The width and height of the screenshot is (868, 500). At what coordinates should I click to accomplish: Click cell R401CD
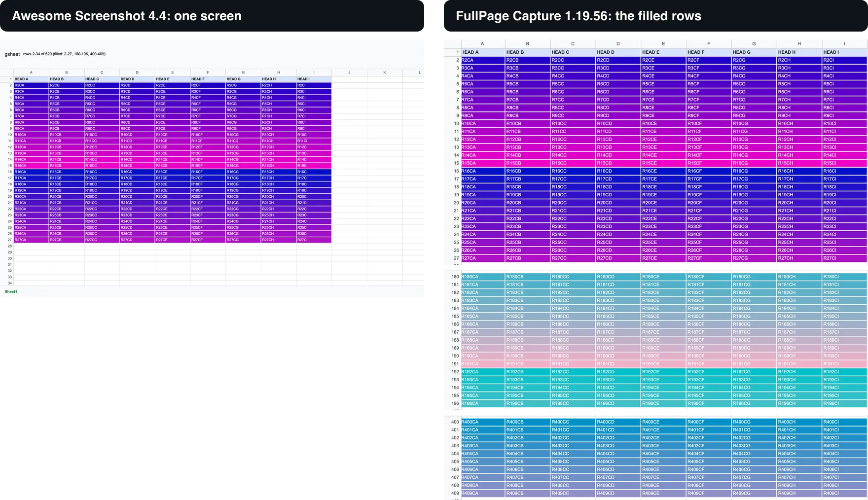tap(618, 430)
